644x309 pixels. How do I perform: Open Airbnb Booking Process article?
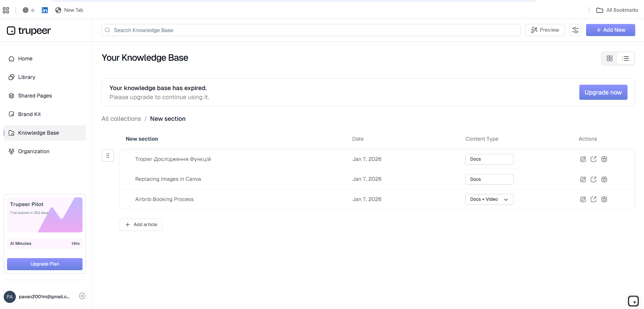164,199
